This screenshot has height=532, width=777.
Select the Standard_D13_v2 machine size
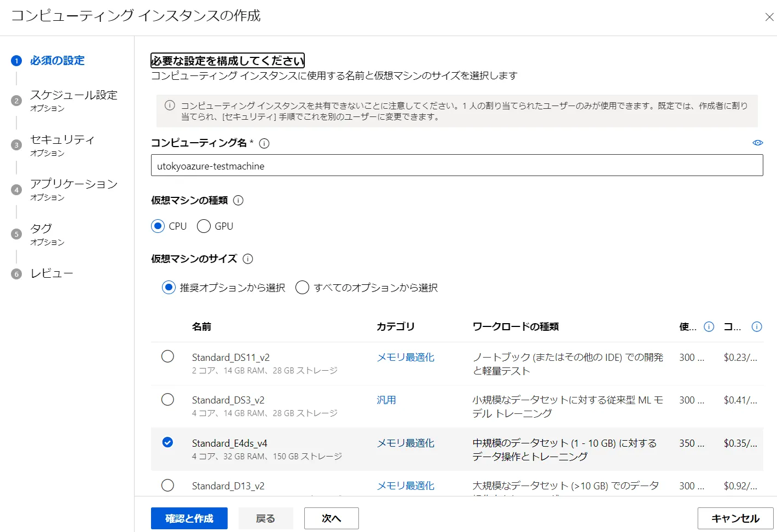point(168,486)
